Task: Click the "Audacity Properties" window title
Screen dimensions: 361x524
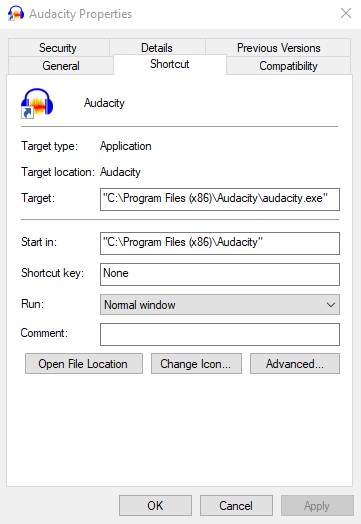Action: 81,14
